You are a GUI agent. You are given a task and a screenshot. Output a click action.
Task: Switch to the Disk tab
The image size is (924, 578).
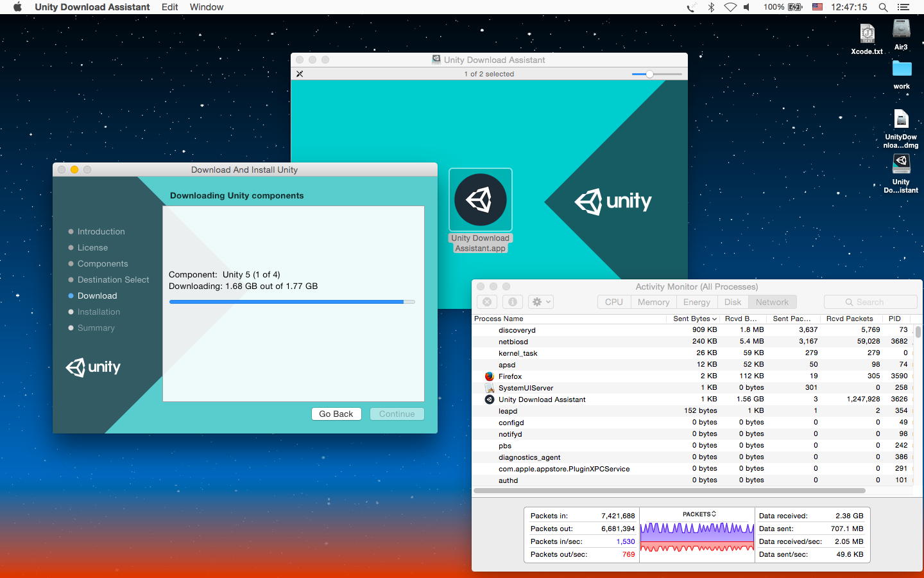click(x=733, y=302)
